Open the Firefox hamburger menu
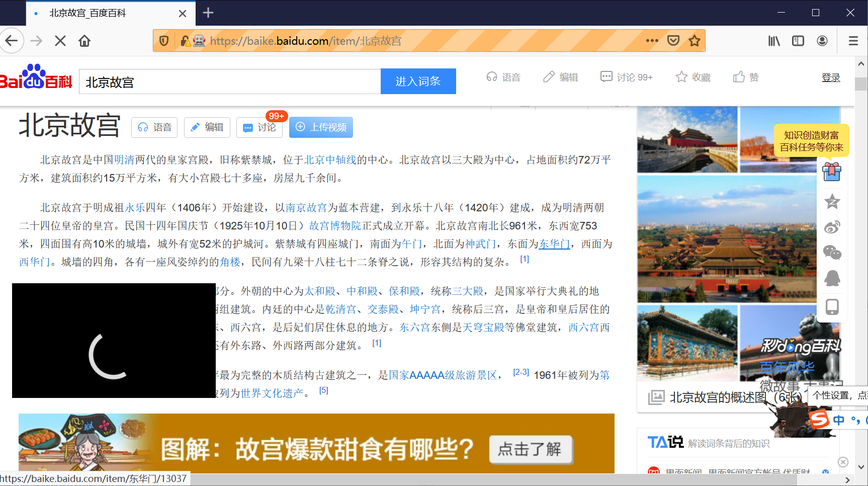Viewport: 868px width, 486px height. pyautogui.click(x=853, y=41)
